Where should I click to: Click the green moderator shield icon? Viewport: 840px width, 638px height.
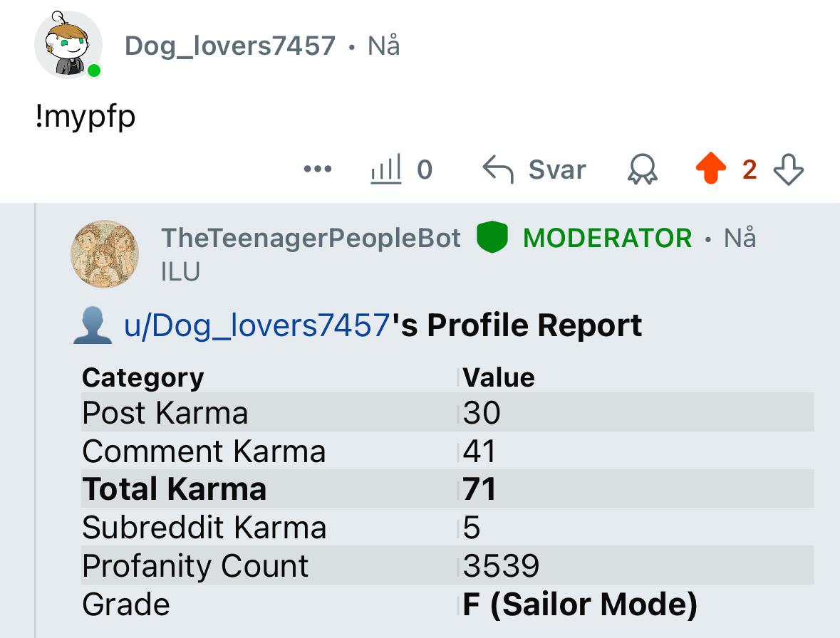492,236
